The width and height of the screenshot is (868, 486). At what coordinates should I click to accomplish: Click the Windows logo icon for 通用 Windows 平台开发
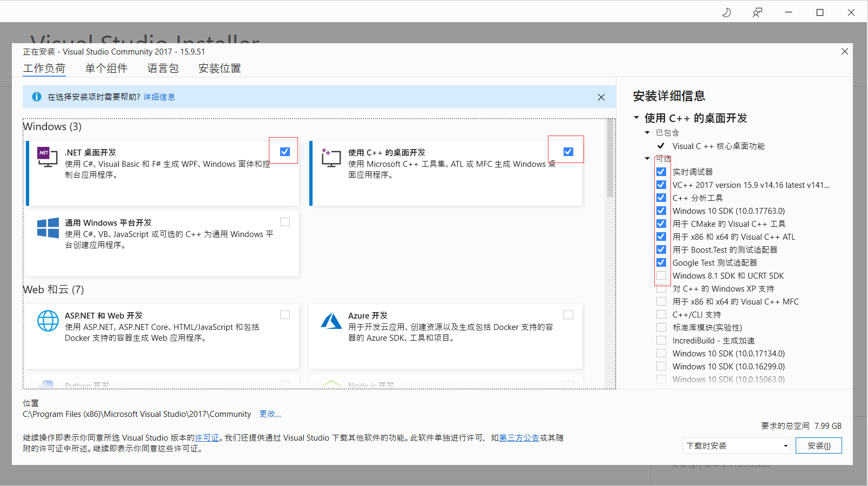click(x=48, y=228)
